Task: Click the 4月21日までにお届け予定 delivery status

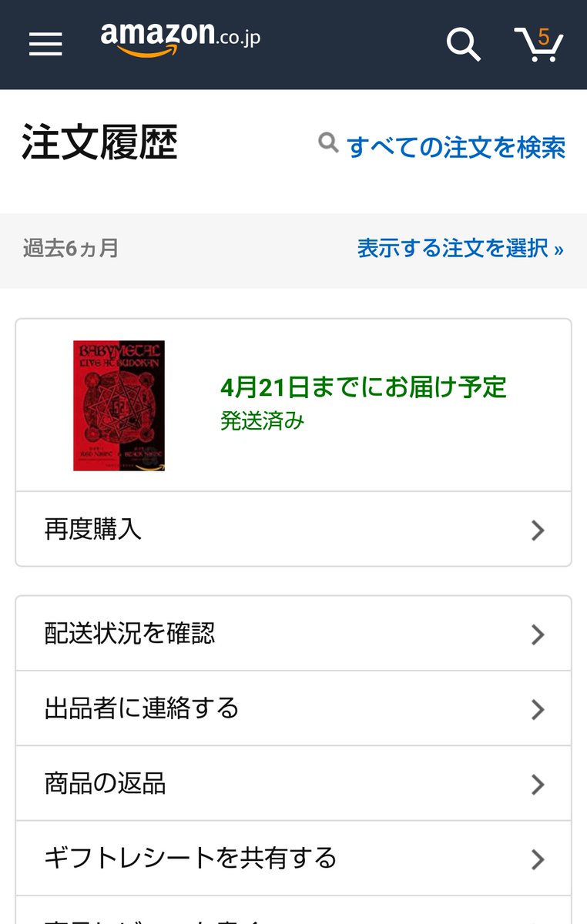Action: (364, 387)
